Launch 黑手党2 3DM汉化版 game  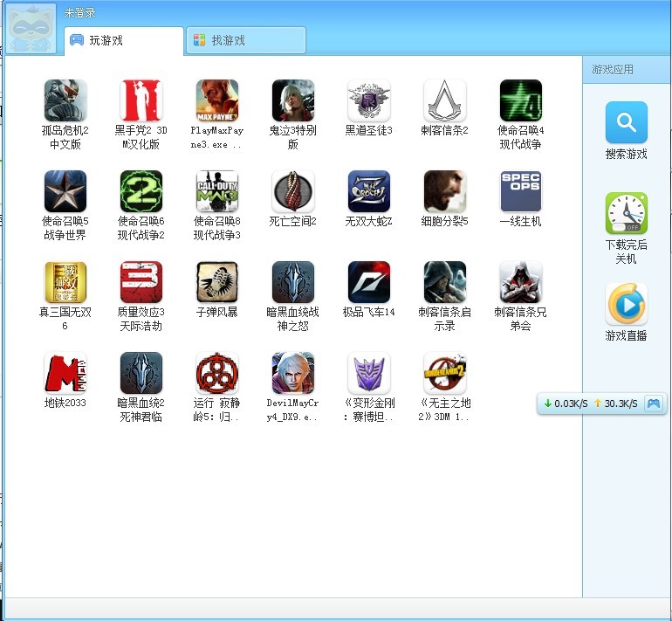click(x=141, y=100)
